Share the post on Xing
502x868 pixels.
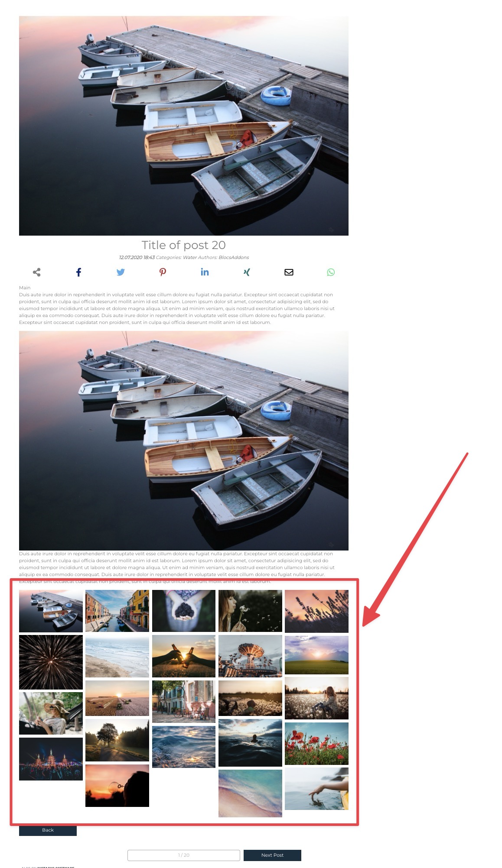(x=247, y=272)
